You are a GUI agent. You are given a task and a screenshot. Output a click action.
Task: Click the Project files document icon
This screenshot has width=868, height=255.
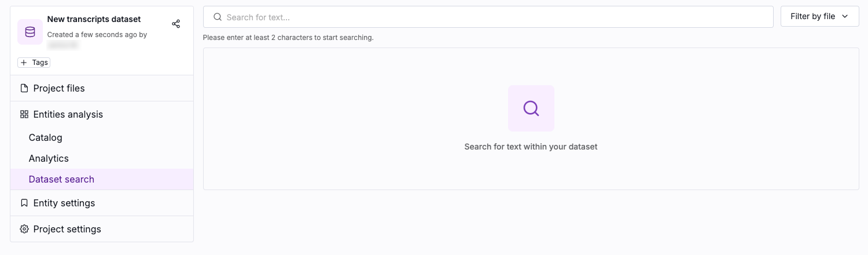click(x=24, y=88)
